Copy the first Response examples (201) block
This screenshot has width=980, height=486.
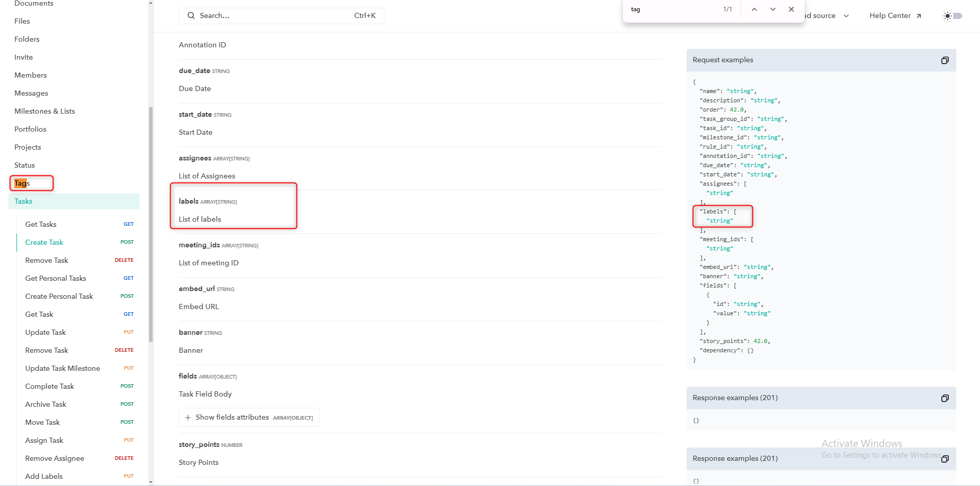(x=945, y=398)
